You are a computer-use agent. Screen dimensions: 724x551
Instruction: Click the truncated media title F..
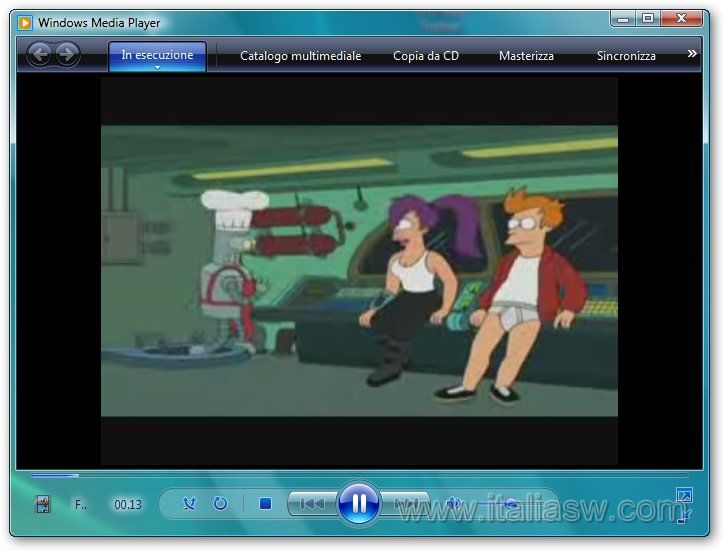pos(81,504)
